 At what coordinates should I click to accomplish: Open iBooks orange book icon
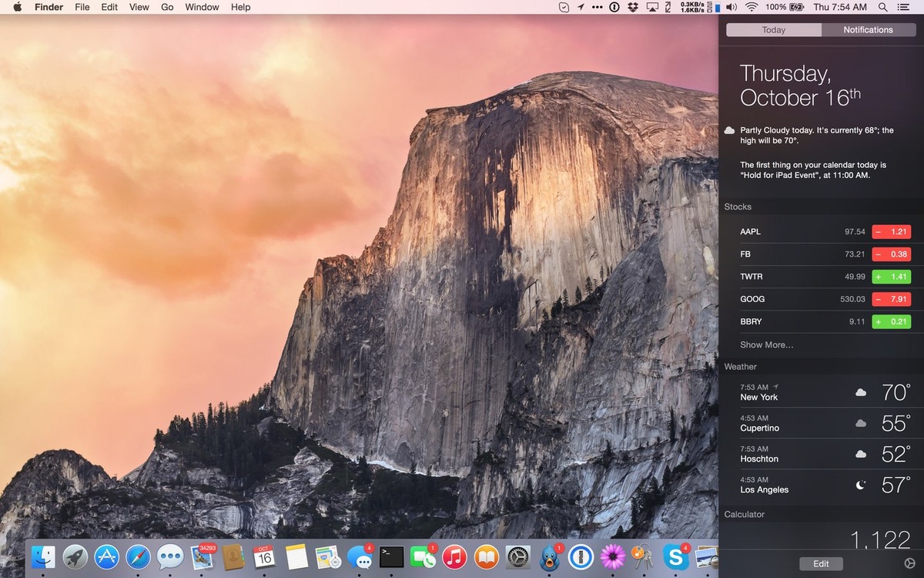tap(487, 556)
